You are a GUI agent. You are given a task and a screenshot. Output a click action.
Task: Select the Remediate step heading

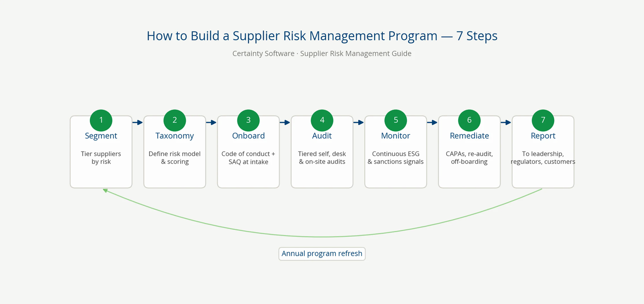(x=469, y=136)
